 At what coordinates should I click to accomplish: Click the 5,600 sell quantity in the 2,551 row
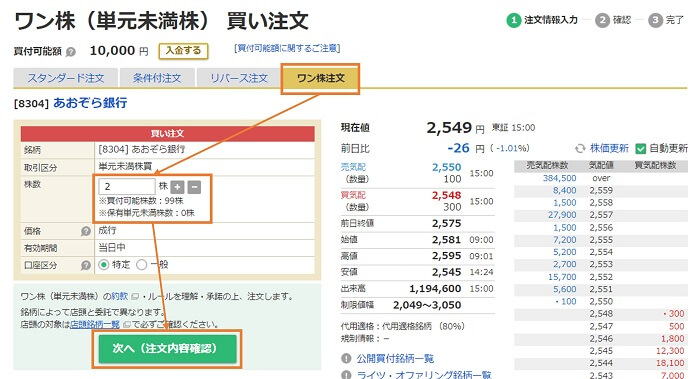[565, 289]
